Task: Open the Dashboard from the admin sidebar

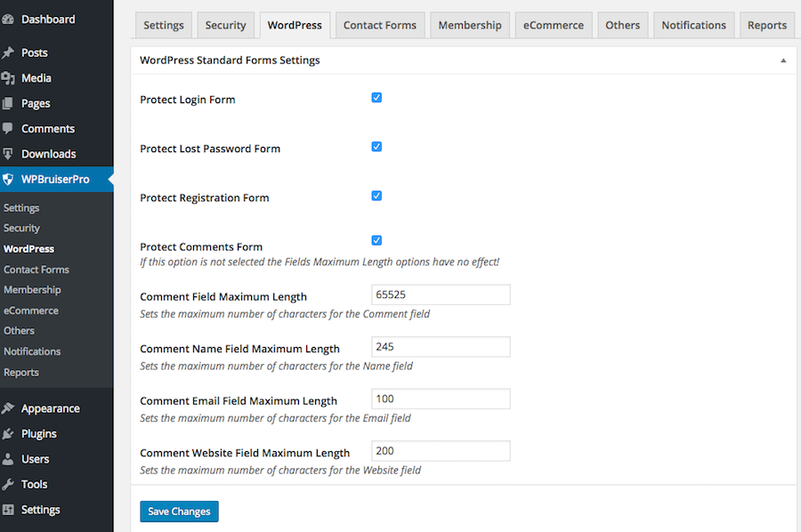Action: pyautogui.click(x=16, y=19)
